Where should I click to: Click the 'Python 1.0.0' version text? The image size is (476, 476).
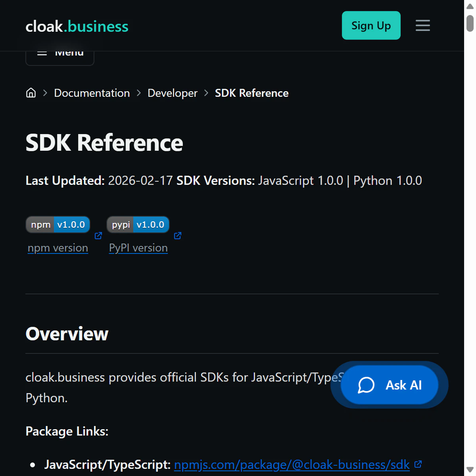click(x=388, y=181)
